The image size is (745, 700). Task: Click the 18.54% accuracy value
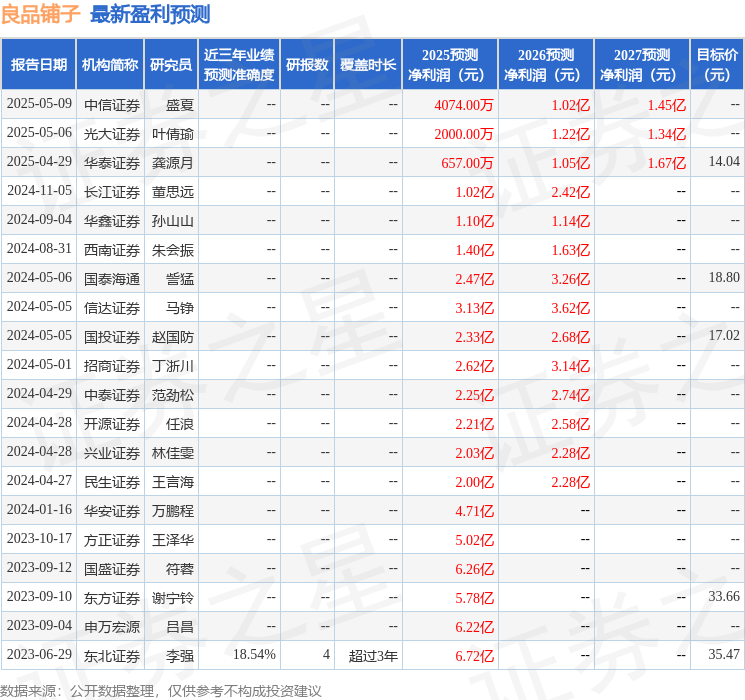click(254, 654)
